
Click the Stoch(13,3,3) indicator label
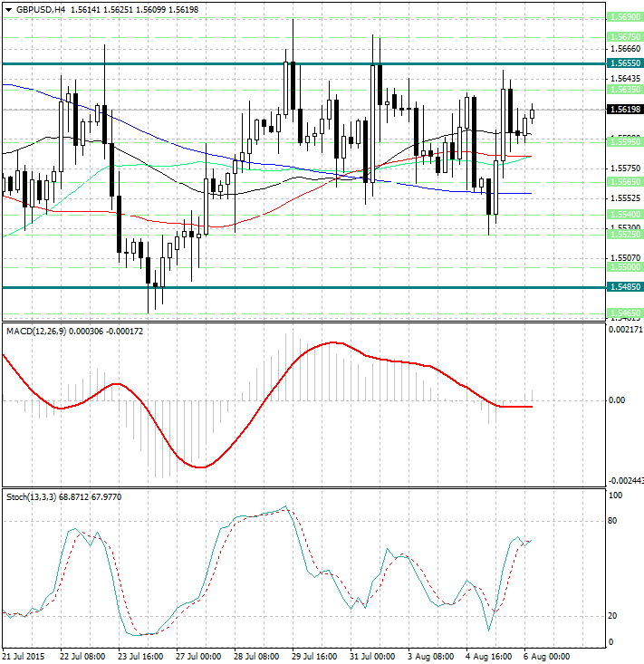click(31, 497)
